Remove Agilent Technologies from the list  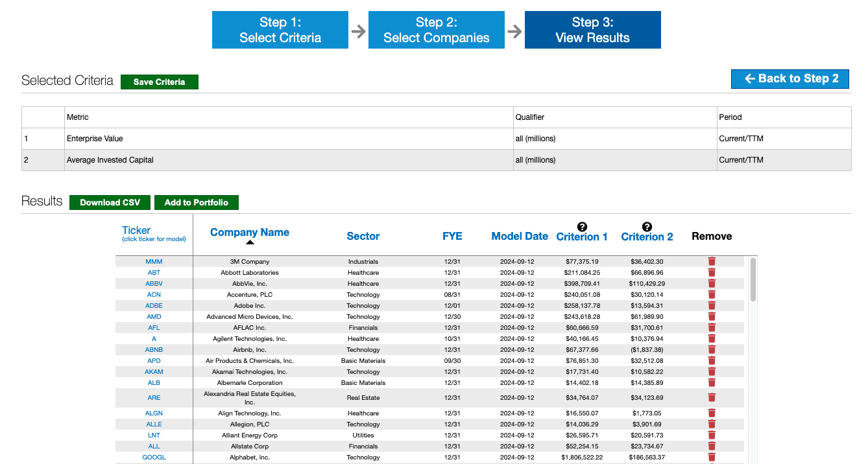pos(712,339)
